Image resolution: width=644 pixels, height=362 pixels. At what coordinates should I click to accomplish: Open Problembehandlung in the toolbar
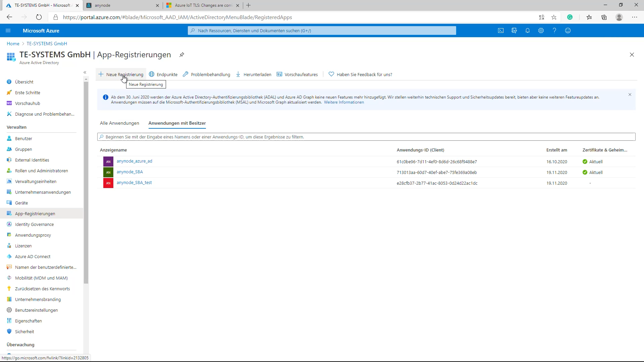tap(207, 74)
